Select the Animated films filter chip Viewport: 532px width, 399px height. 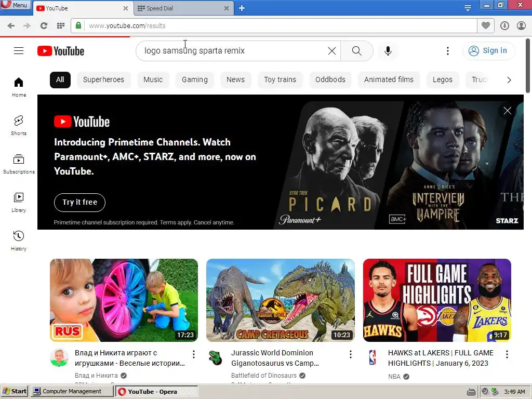[x=389, y=79]
